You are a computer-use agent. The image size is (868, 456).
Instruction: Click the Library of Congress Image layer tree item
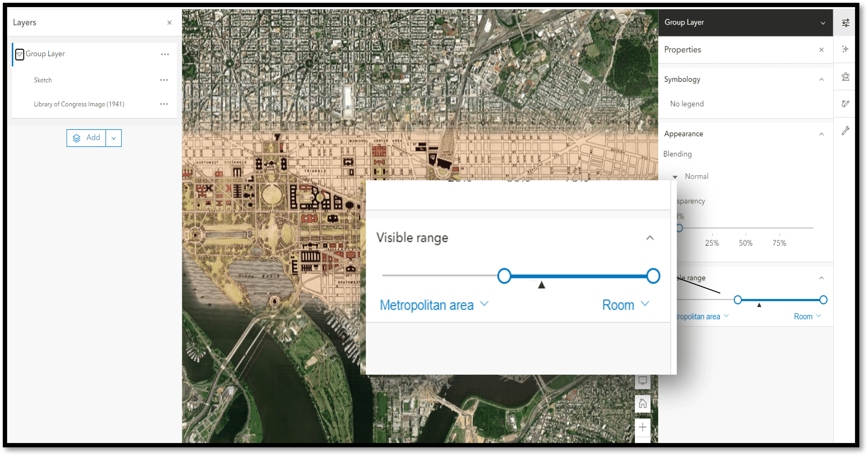[79, 104]
